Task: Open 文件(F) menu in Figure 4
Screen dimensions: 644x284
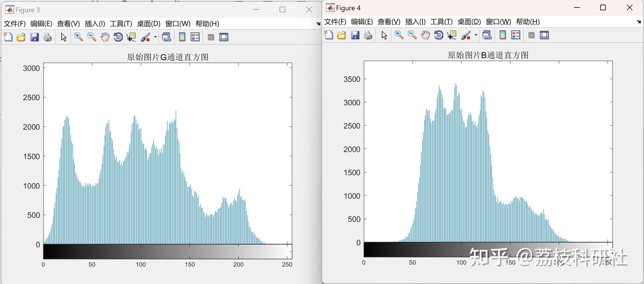Action: (335, 22)
